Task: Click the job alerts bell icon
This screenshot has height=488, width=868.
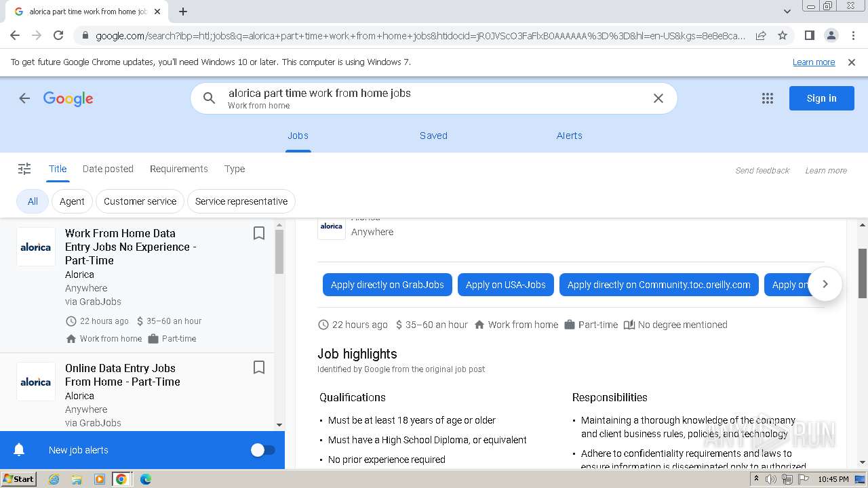Action: pos(19,450)
